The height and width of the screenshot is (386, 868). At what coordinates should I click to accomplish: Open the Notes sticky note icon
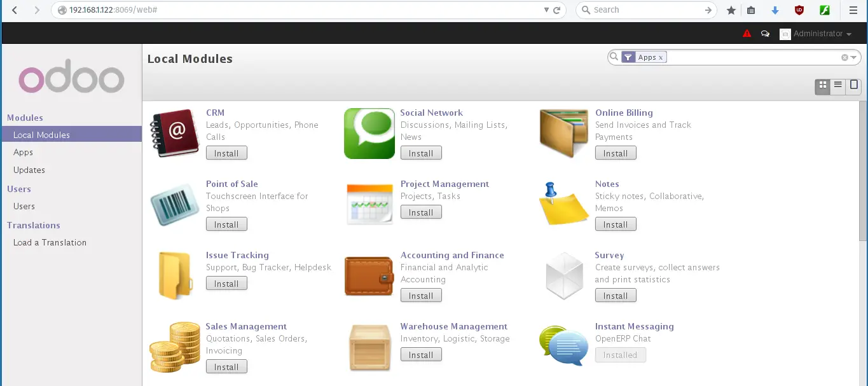[x=564, y=203]
